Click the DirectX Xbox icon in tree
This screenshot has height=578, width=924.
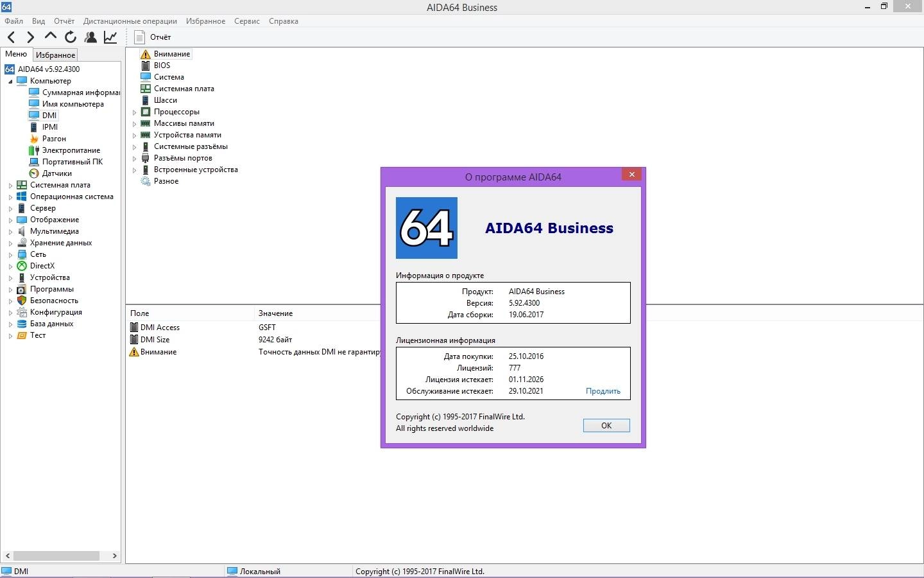click(22, 266)
